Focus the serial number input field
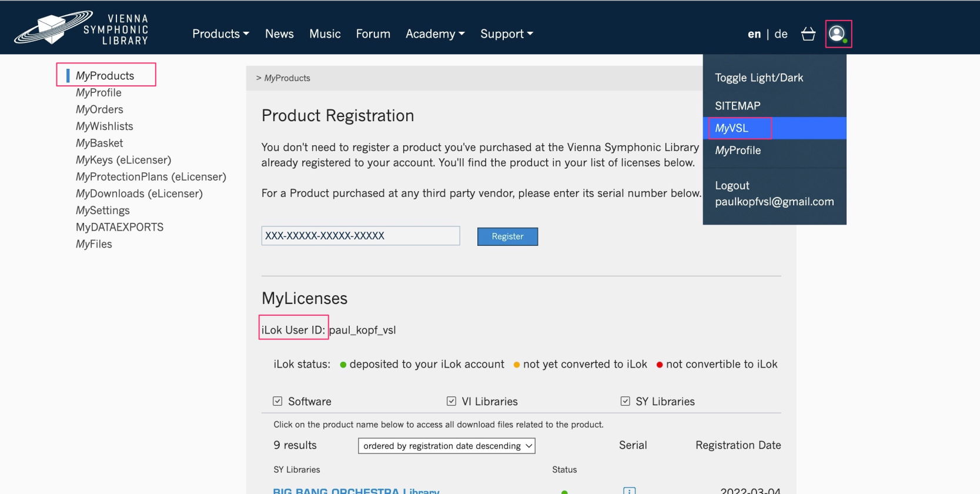Screen dimensions: 980x494 tap(360, 236)
